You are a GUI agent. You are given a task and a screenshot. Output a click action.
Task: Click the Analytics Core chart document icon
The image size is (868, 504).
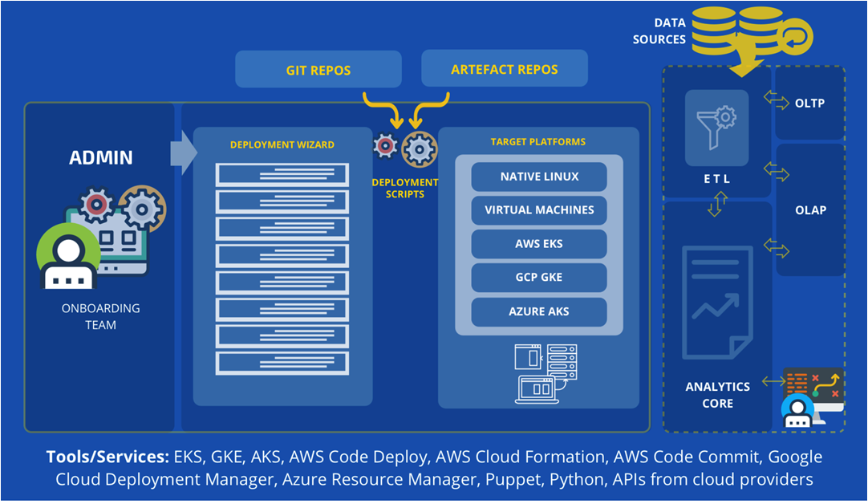[716, 302]
